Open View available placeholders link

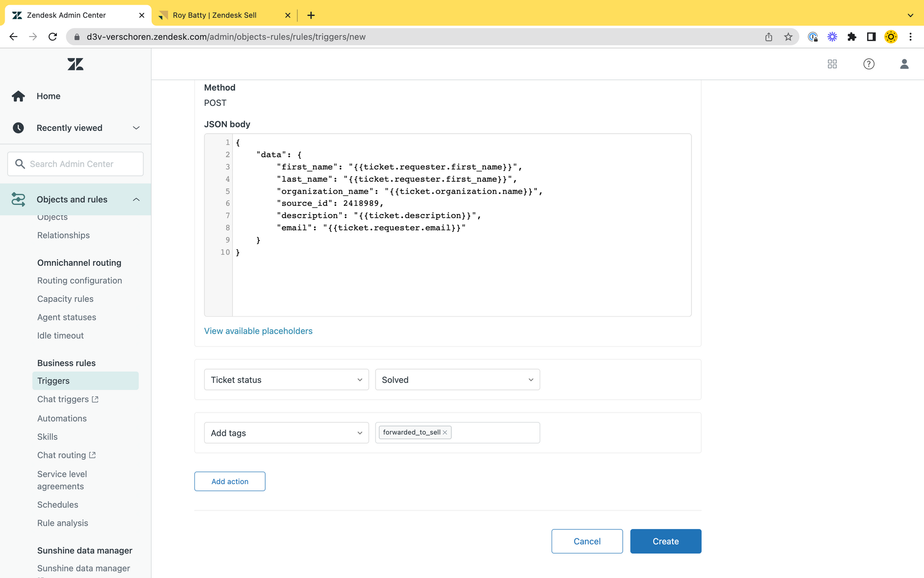coord(258,331)
